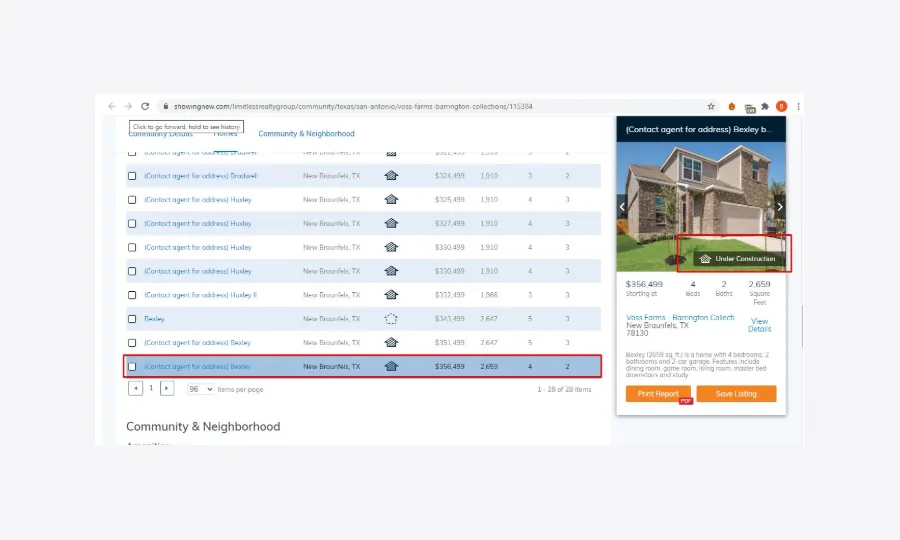Click the Print Report button

point(658,394)
